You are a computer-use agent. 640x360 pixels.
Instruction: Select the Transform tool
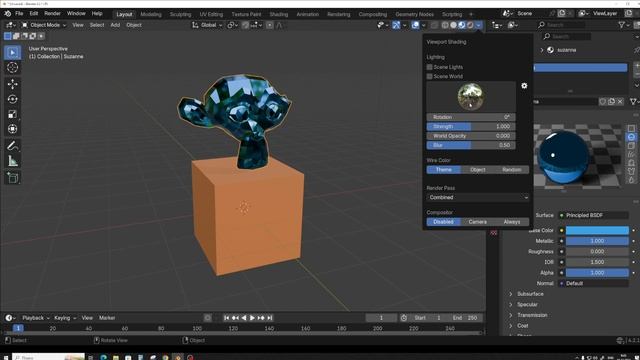coord(13,129)
